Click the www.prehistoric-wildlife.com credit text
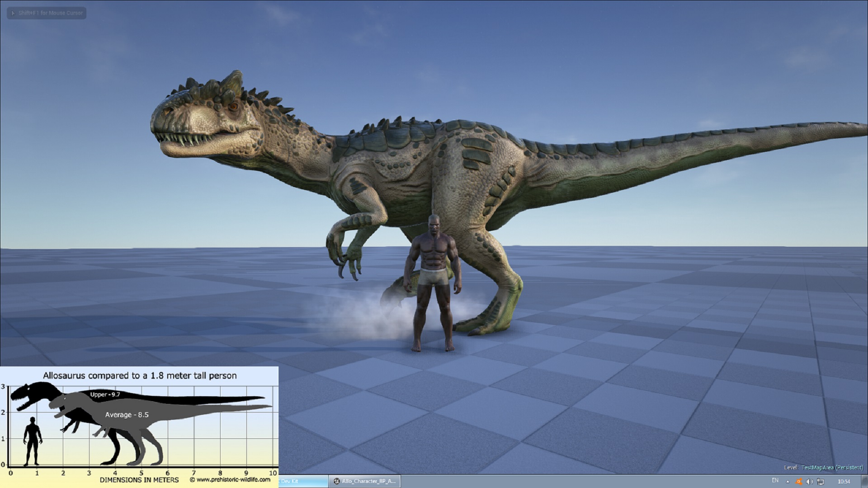 click(x=230, y=480)
